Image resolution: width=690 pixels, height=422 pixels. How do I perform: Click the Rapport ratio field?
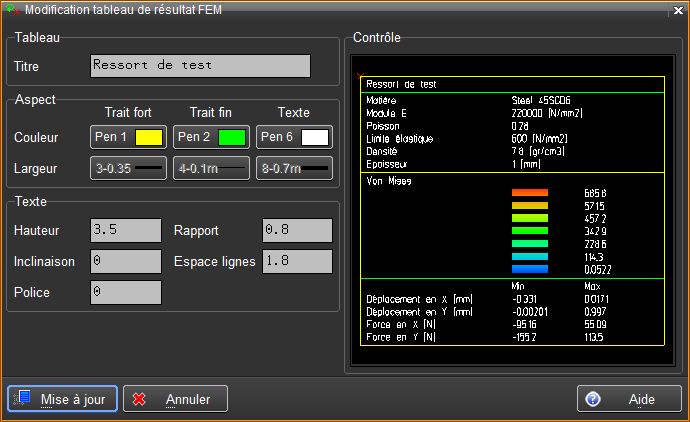pyautogui.click(x=296, y=230)
